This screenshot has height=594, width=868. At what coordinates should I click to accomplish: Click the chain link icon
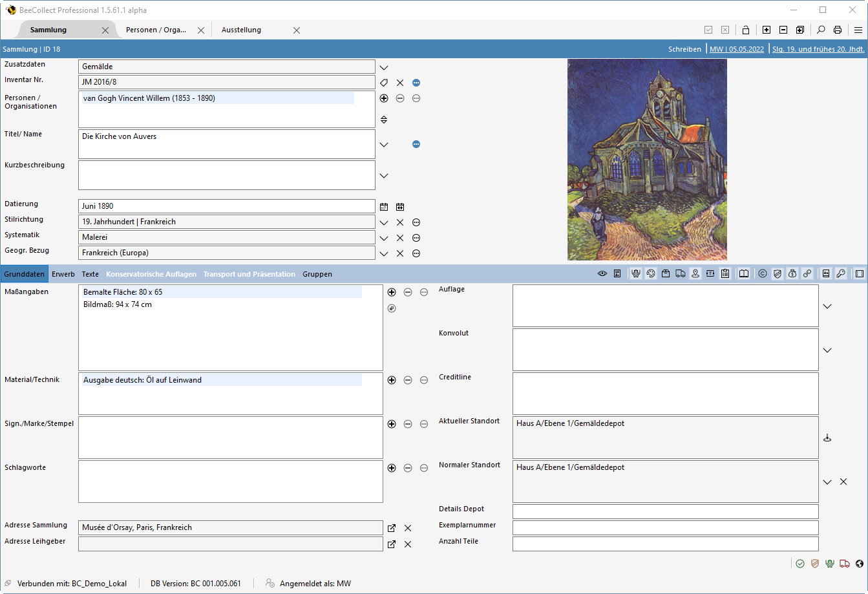(x=807, y=274)
